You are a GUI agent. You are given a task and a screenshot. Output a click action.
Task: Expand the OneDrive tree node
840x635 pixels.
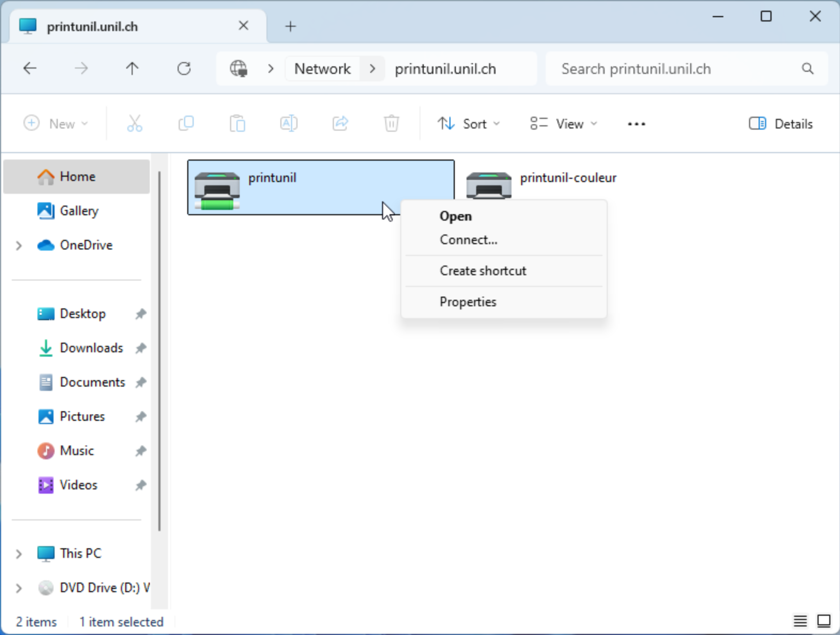tap(19, 245)
